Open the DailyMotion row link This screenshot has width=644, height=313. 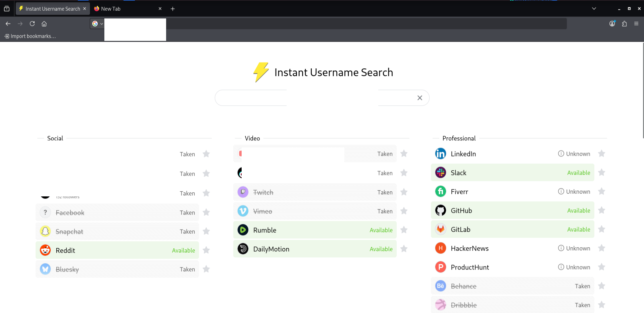(x=315, y=249)
